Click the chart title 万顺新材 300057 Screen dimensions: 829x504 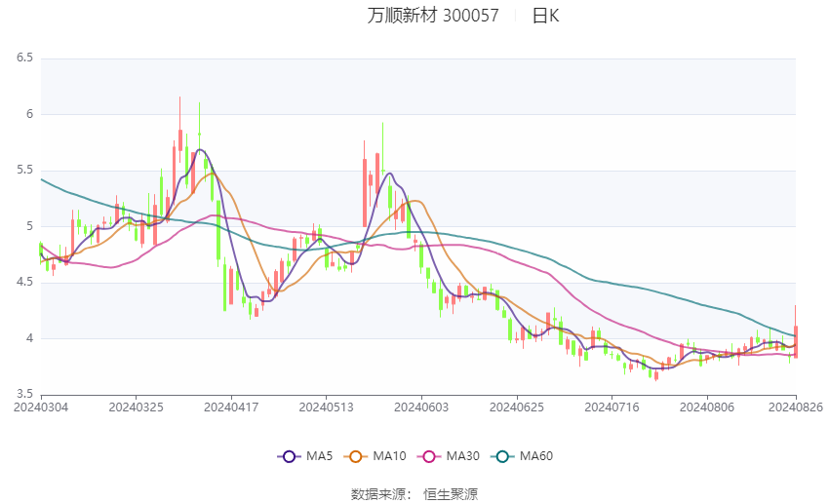pos(433,16)
